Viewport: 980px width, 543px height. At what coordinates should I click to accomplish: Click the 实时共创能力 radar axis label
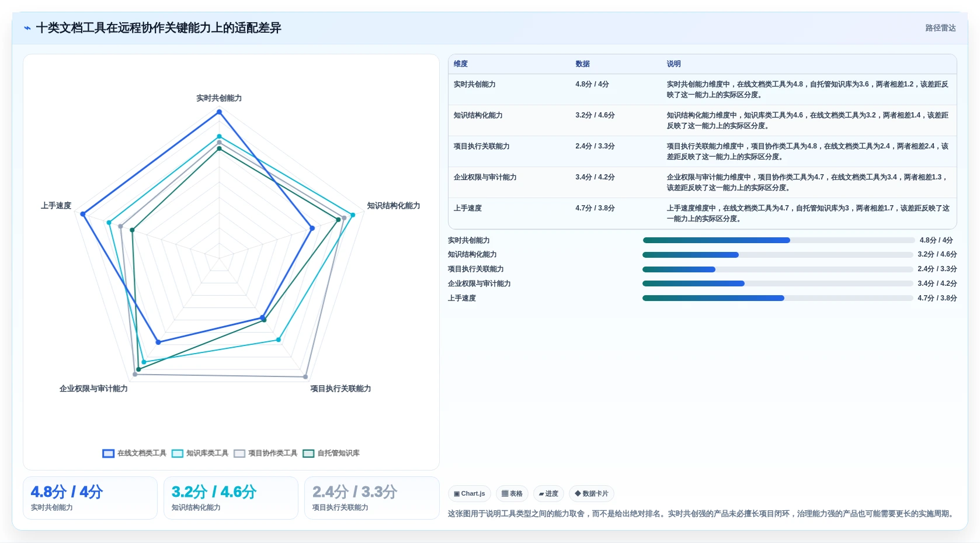pos(219,98)
